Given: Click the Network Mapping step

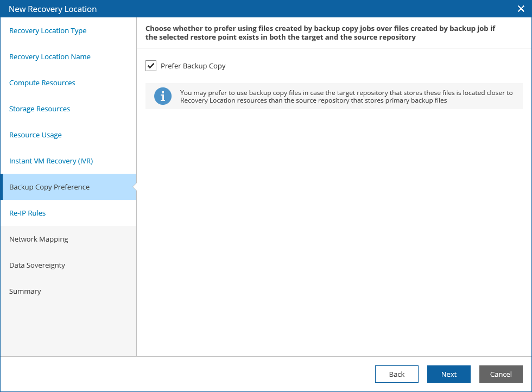Looking at the screenshot, I should 39,239.
